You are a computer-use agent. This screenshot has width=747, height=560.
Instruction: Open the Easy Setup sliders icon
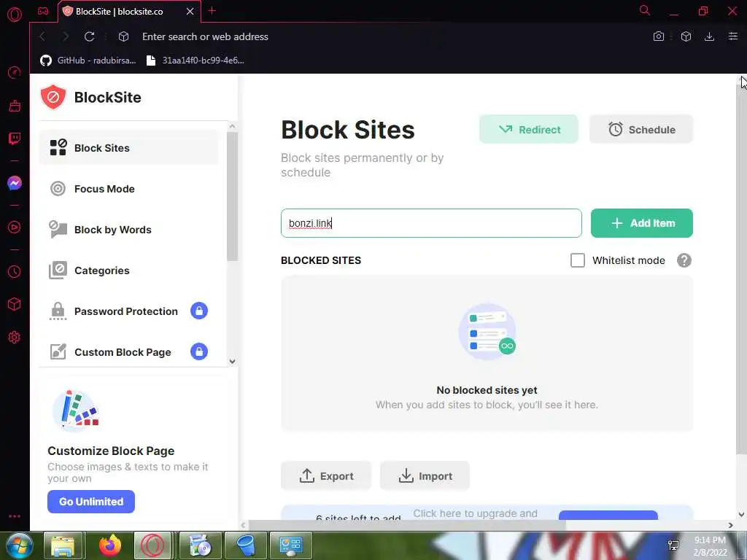coord(732,36)
